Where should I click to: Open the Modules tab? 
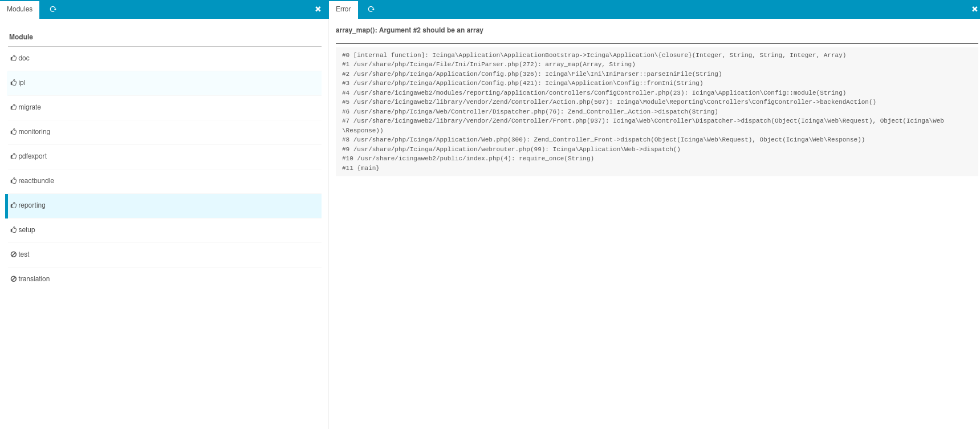[20, 9]
